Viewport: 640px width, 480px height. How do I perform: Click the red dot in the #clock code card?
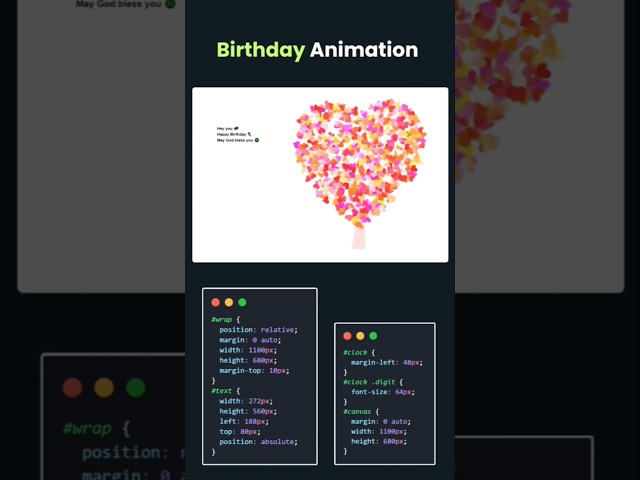(347, 336)
